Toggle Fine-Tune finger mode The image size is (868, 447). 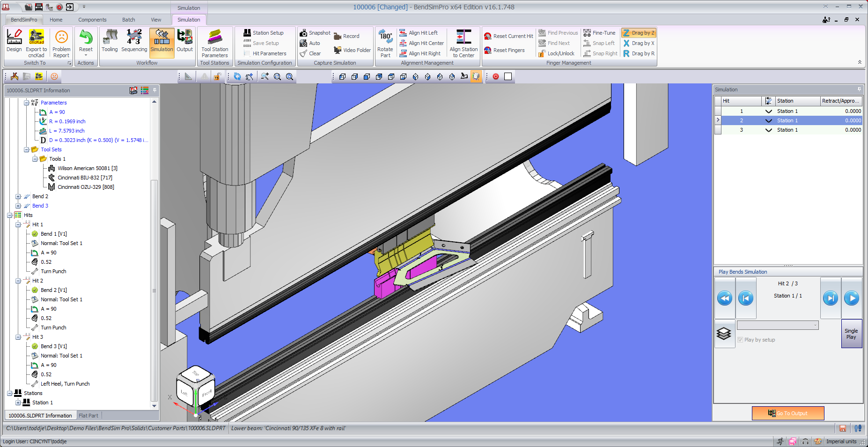point(599,33)
